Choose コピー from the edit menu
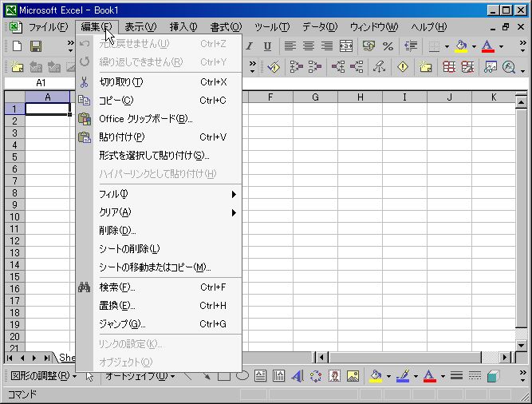Screen dimensions: 532x404 (159, 100)
